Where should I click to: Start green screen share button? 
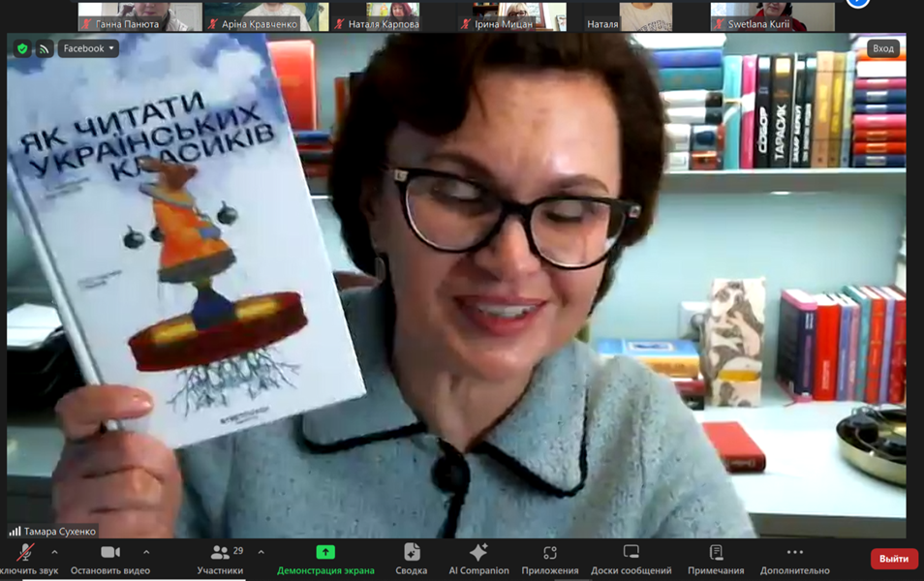pos(325,552)
